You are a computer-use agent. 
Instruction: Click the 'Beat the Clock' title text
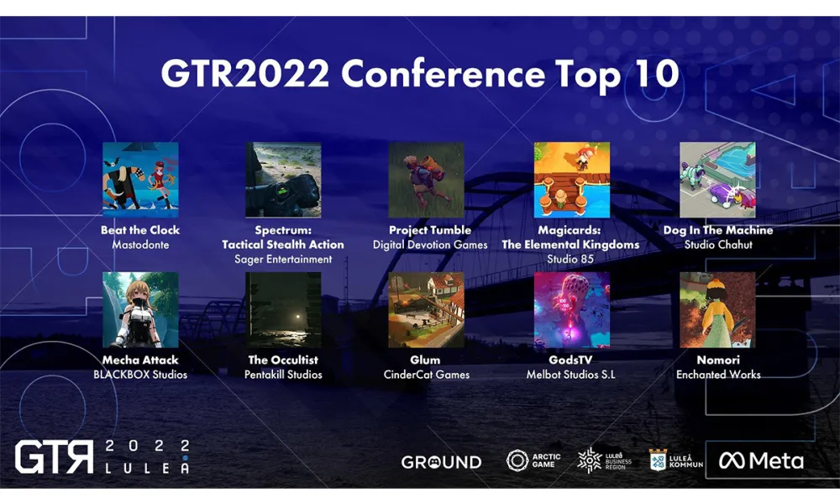(140, 230)
